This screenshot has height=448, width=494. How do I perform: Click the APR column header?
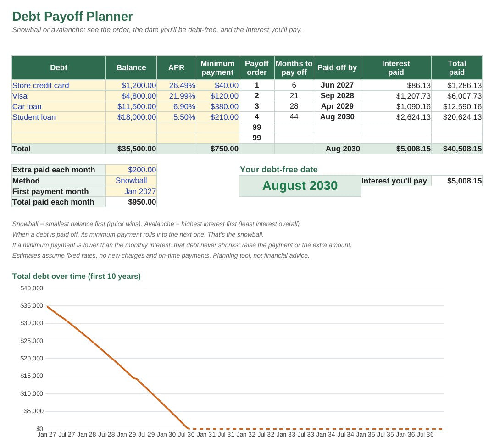[x=177, y=68]
